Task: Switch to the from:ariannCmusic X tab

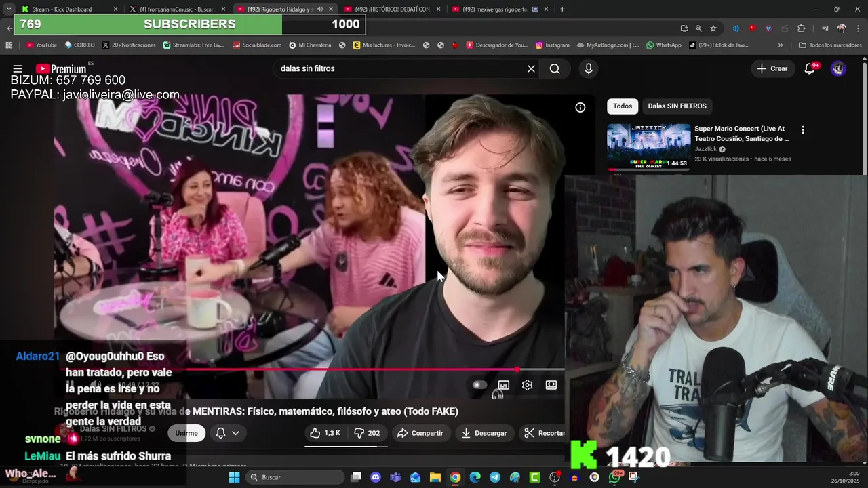Action: click(x=177, y=9)
